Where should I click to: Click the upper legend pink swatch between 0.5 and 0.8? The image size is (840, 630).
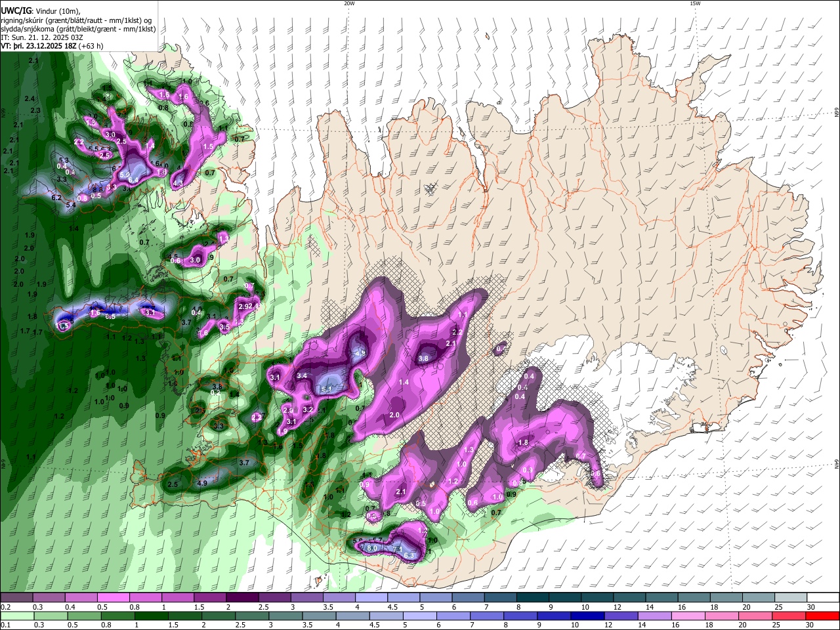[x=112, y=598]
